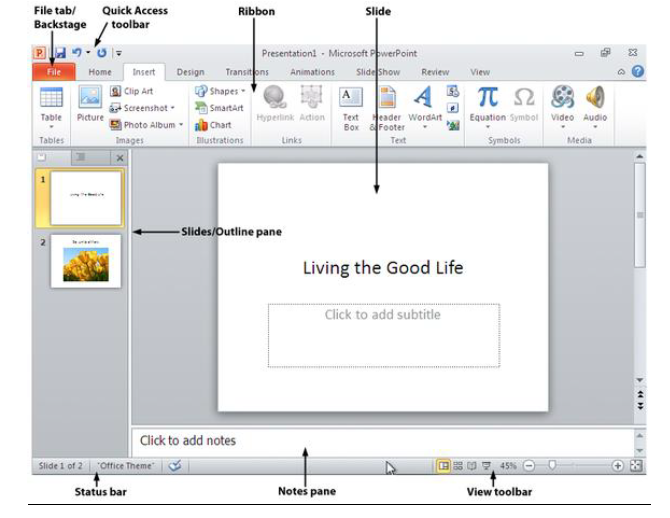Viewport: 670px width, 518px height.
Task: Select slide 1 thumbnail
Action: tap(86, 198)
